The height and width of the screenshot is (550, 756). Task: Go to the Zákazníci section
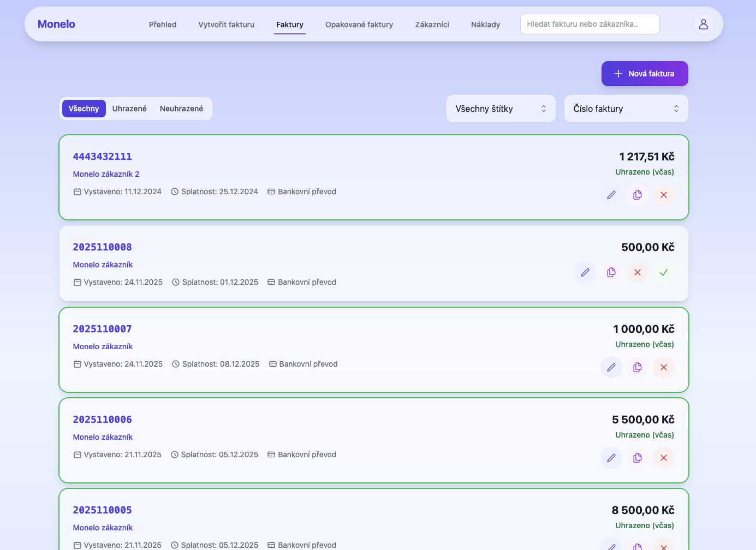432,25
